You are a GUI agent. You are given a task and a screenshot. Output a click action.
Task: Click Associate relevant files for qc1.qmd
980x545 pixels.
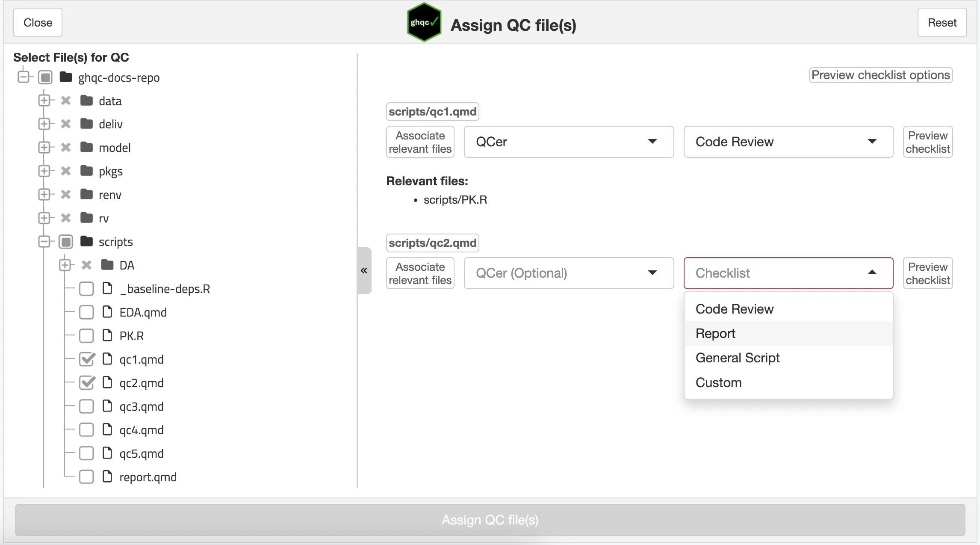click(420, 142)
